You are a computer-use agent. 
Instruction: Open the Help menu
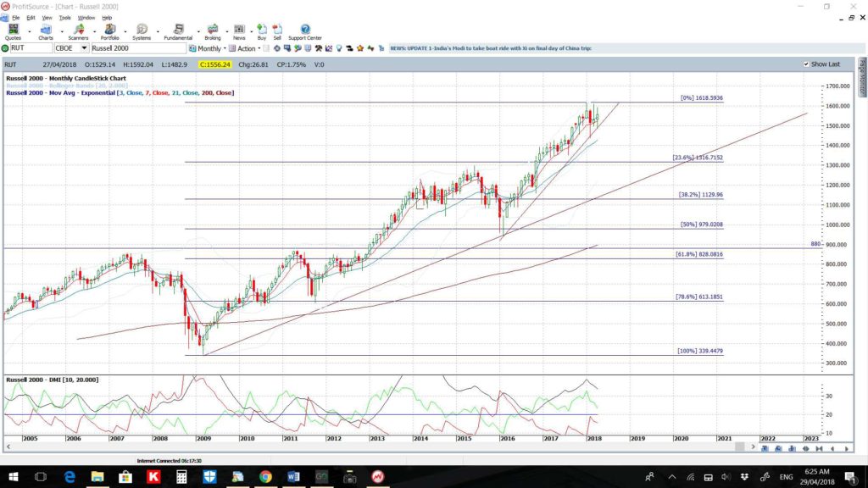[x=107, y=18]
